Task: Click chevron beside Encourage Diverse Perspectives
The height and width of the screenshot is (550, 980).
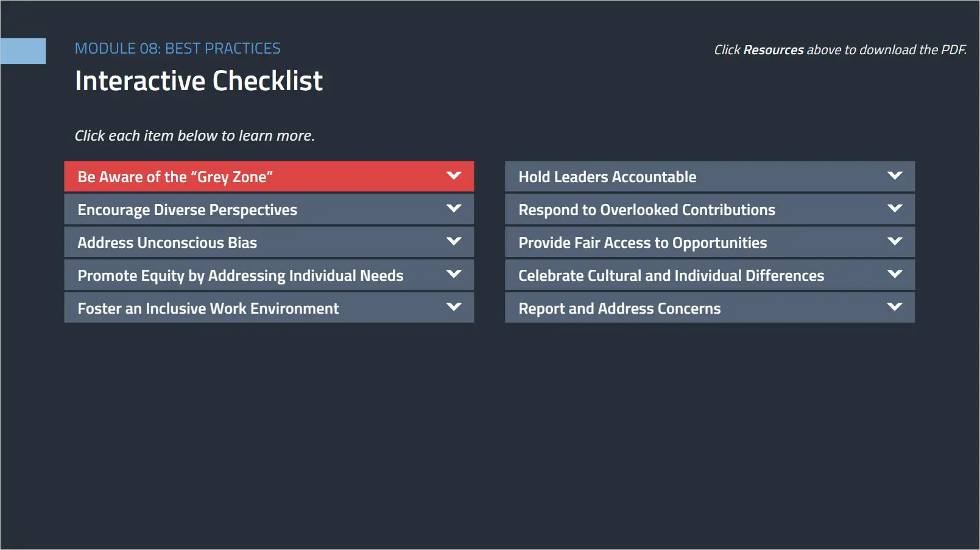Action: click(x=454, y=209)
